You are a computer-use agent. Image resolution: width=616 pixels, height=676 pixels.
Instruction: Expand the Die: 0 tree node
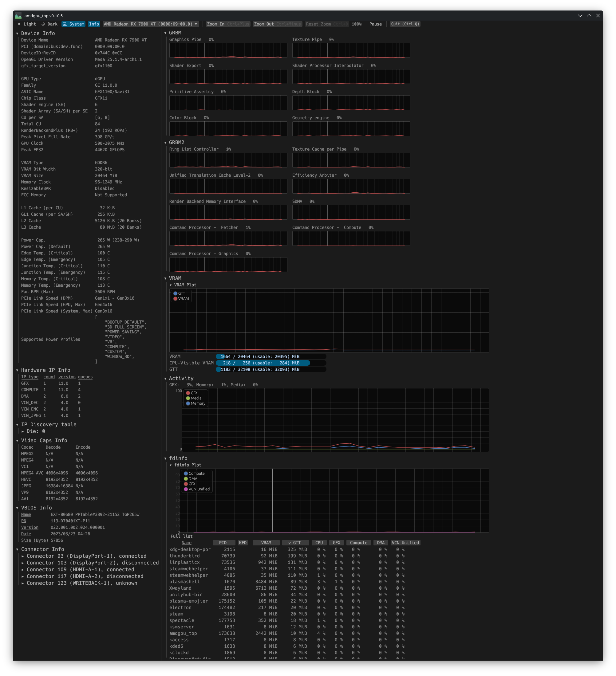point(33,431)
